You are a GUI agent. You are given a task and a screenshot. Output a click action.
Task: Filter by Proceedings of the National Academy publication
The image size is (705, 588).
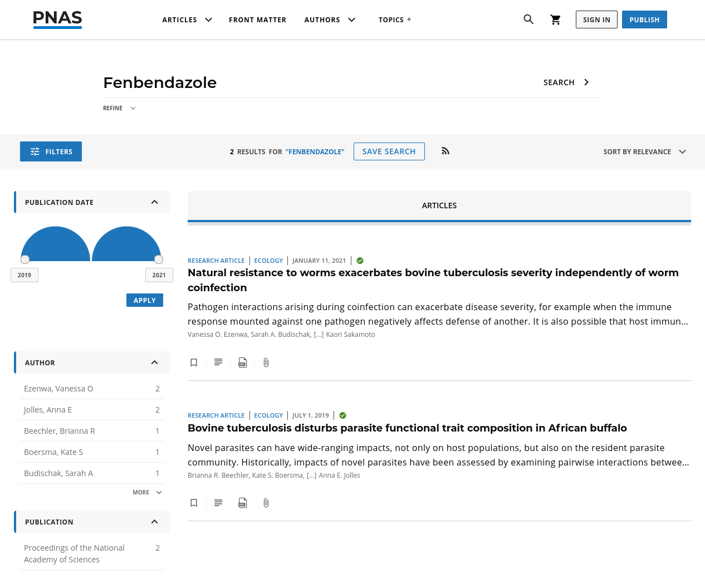click(x=74, y=553)
